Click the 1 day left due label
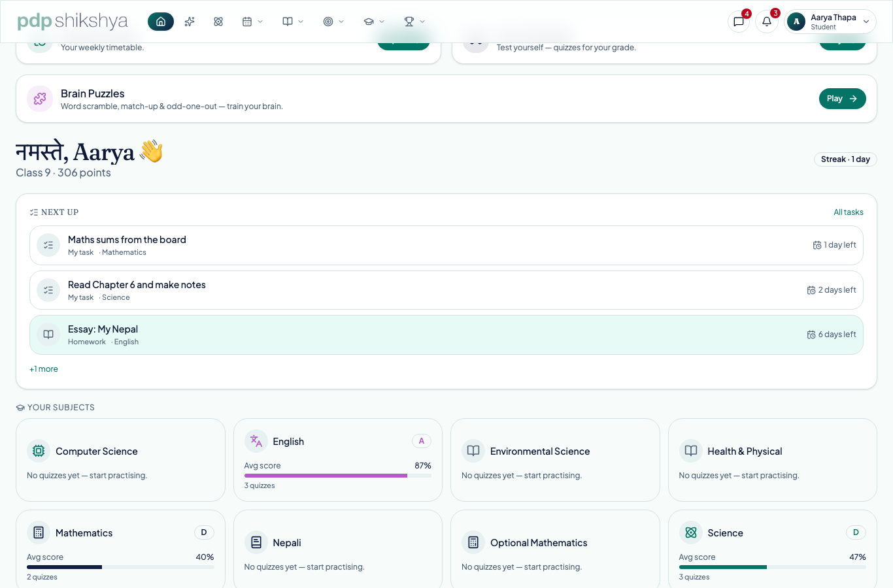The width and height of the screenshot is (893, 588). pos(834,245)
